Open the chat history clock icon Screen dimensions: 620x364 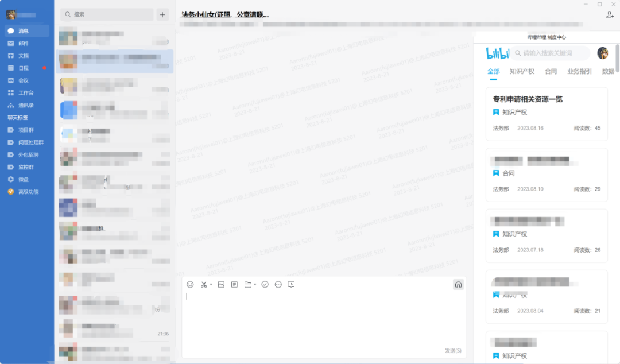pyautogui.click(x=292, y=284)
